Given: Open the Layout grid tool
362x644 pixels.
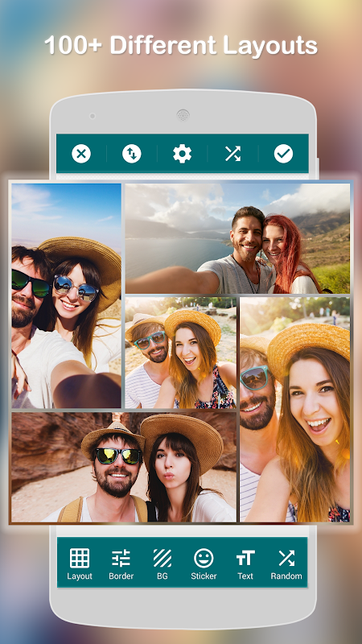Looking at the screenshot, I should point(80,564).
